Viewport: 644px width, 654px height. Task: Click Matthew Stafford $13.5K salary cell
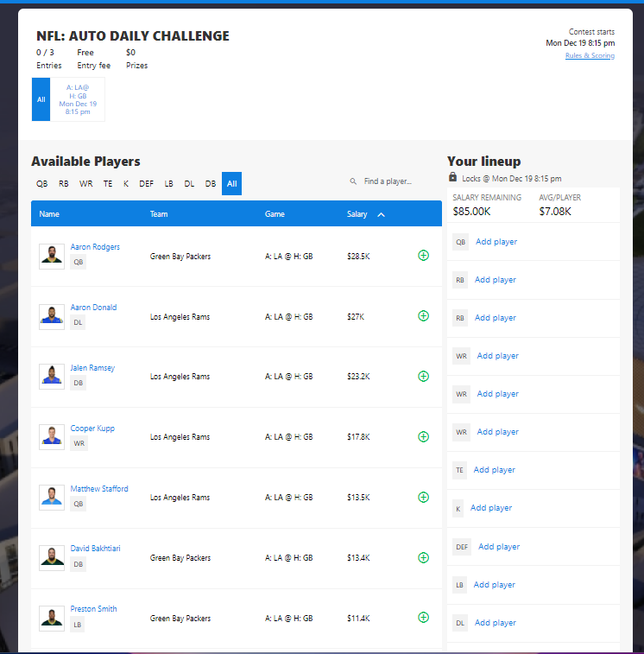click(358, 498)
